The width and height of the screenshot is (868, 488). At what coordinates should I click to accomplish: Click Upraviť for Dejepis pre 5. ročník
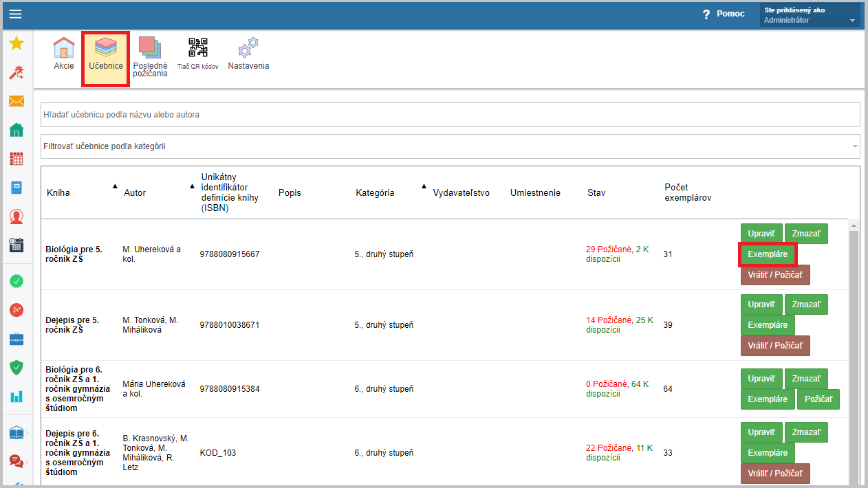click(761, 304)
